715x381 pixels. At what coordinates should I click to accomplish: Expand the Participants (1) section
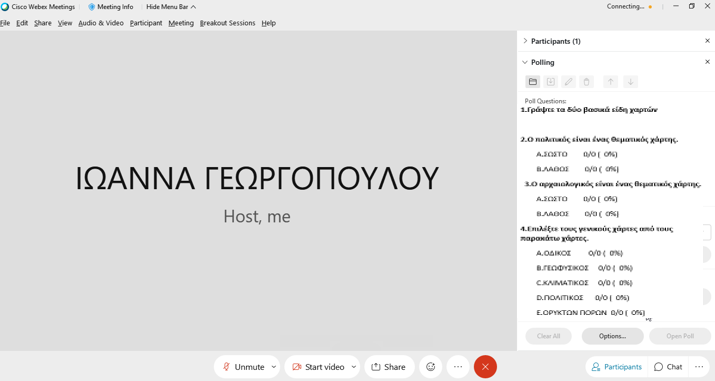(x=525, y=41)
